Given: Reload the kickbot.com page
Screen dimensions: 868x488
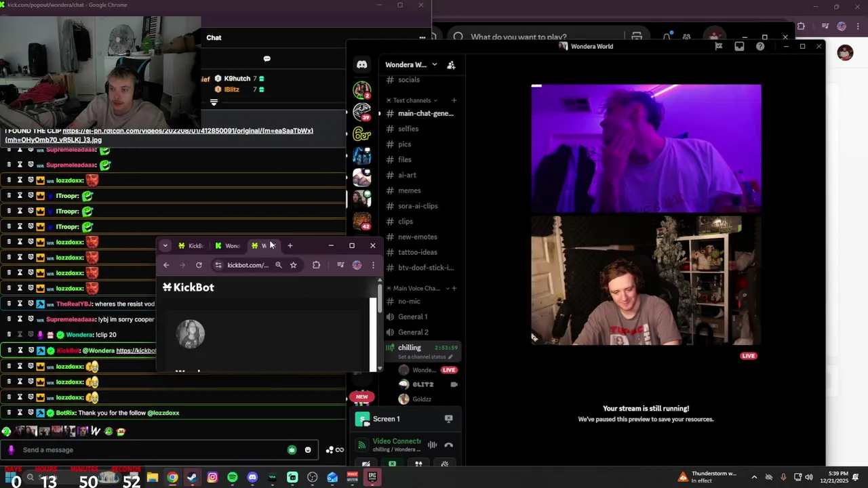Looking at the screenshot, I should point(199,265).
